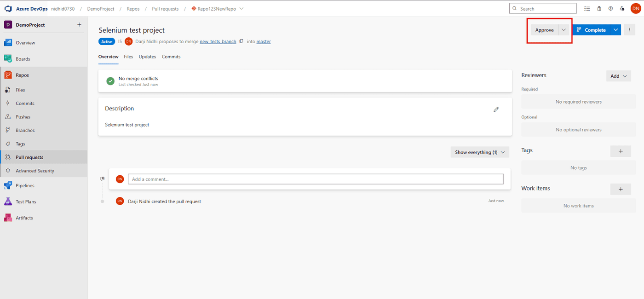Expand the Approve vote options dropdown
Screen dimensions: 644x299
tap(564, 30)
